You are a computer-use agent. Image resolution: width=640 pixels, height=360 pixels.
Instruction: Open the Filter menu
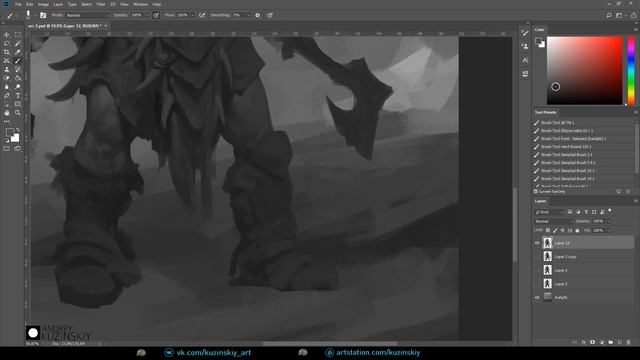(101, 4)
